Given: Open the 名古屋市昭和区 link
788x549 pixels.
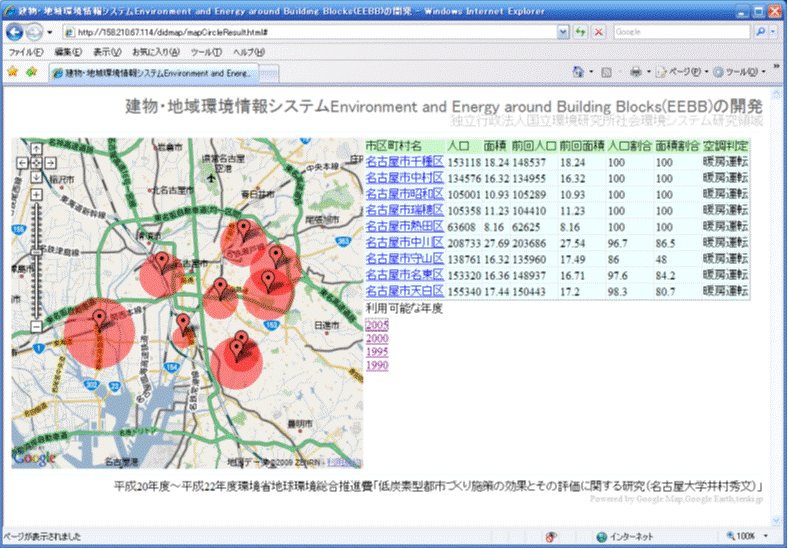Looking at the screenshot, I should coord(405,194).
